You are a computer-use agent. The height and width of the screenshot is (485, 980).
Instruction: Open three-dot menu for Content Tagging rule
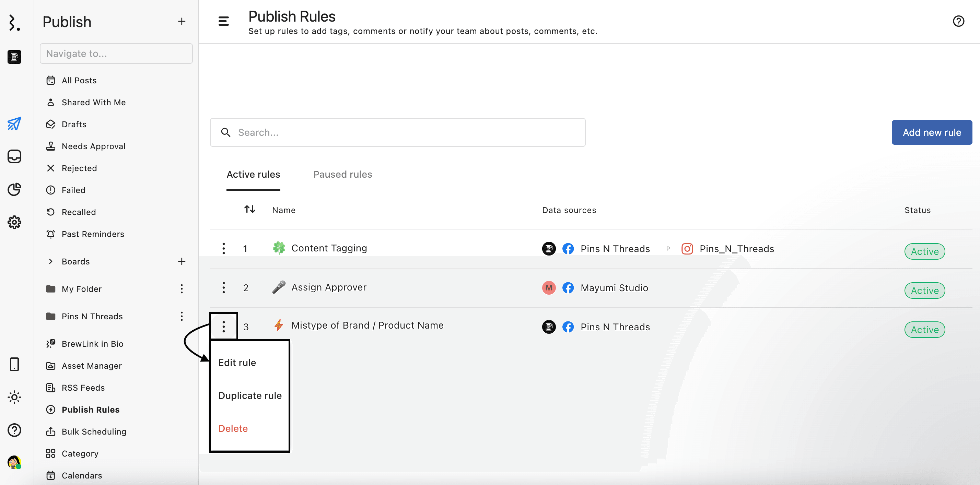223,248
